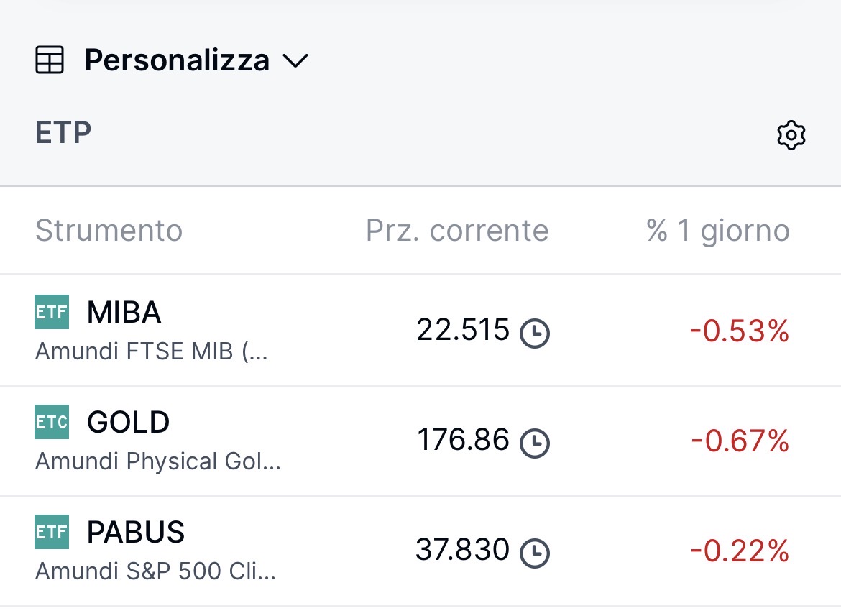Image resolution: width=841 pixels, height=616 pixels.
Task: Click the ETF badge next to PABUS
Action: (x=52, y=532)
